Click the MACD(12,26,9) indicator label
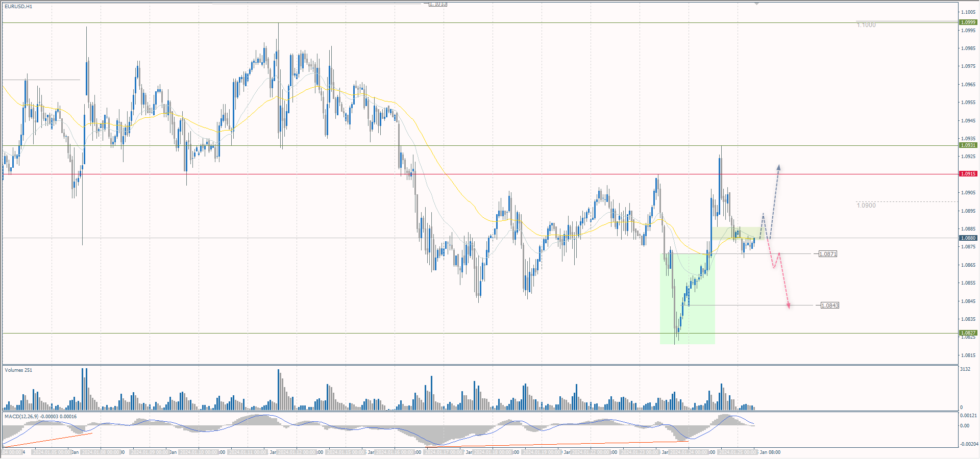The height and width of the screenshot is (459, 980). pyautogui.click(x=41, y=417)
